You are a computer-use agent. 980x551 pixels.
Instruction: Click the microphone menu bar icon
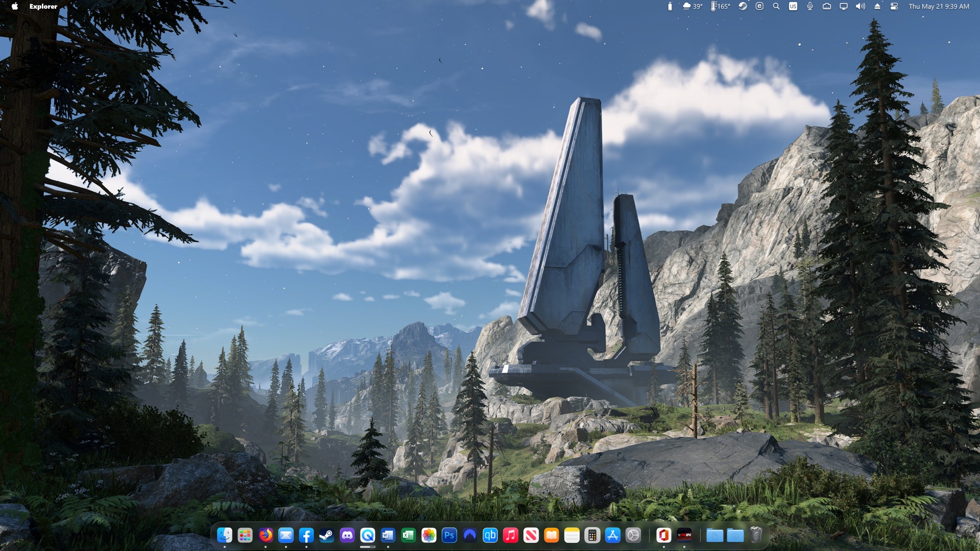pos(810,6)
